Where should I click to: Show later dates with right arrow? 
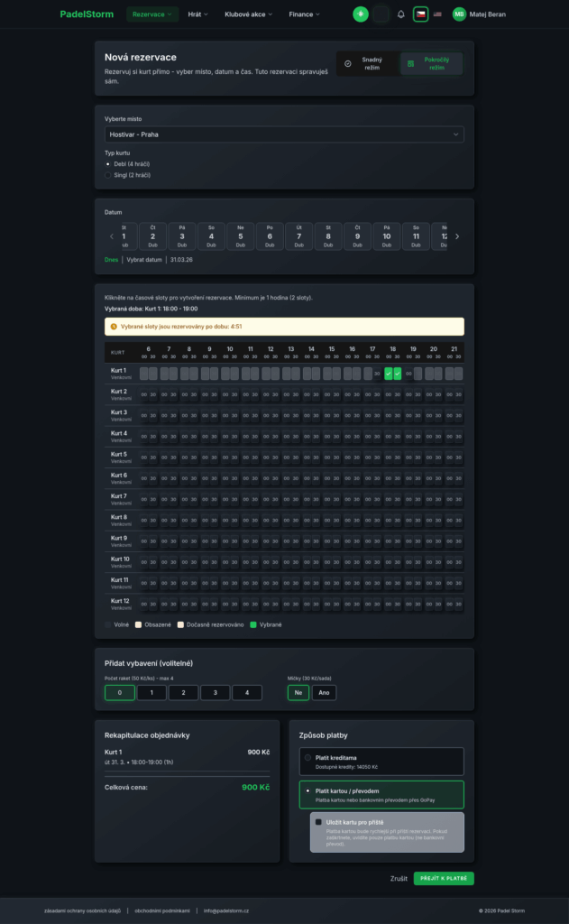tap(457, 236)
